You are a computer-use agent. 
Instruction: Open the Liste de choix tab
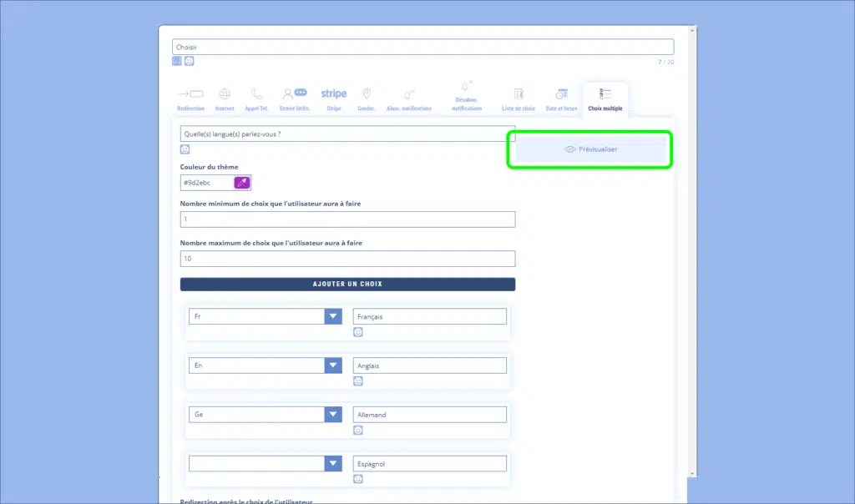coord(519,98)
